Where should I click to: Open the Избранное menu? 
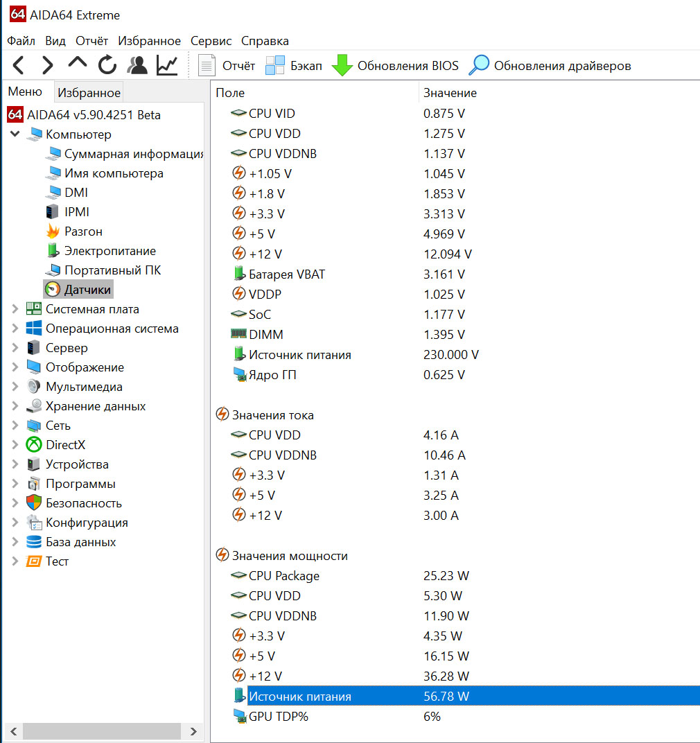(x=149, y=41)
